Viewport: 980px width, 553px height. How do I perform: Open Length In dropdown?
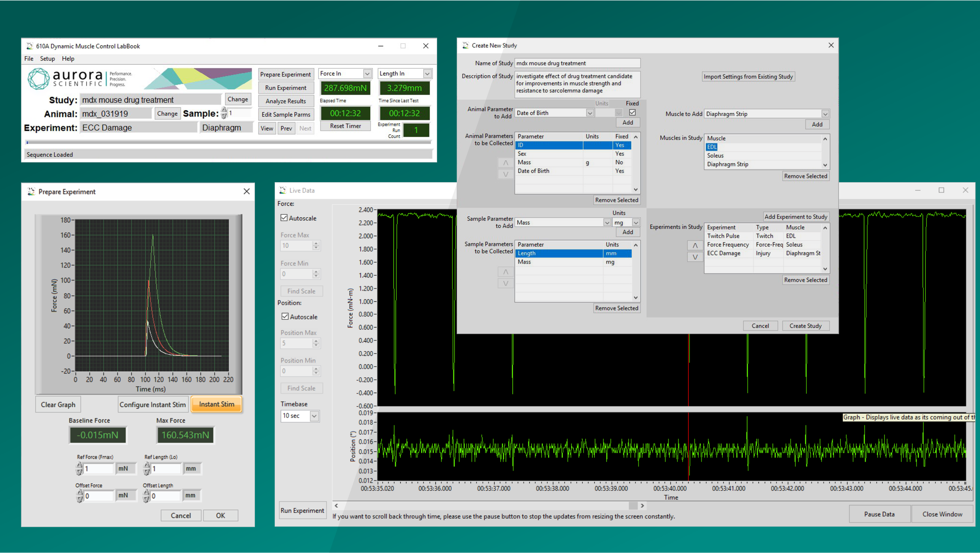click(427, 74)
